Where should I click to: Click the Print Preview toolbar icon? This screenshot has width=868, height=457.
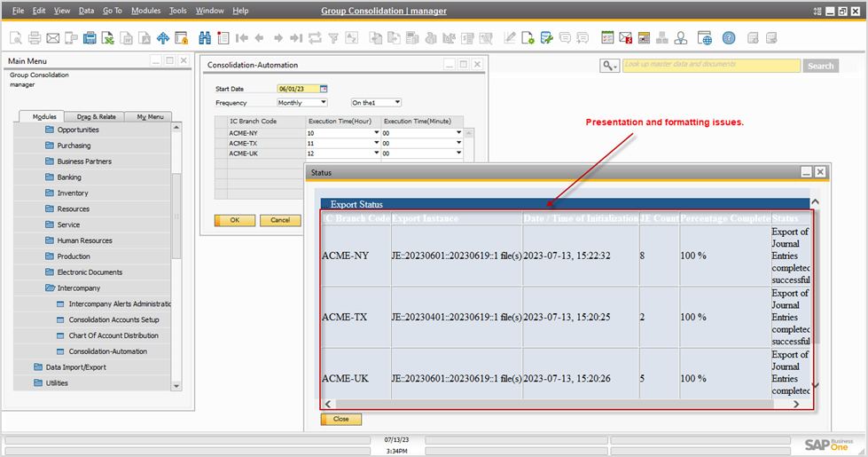point(16,38)
